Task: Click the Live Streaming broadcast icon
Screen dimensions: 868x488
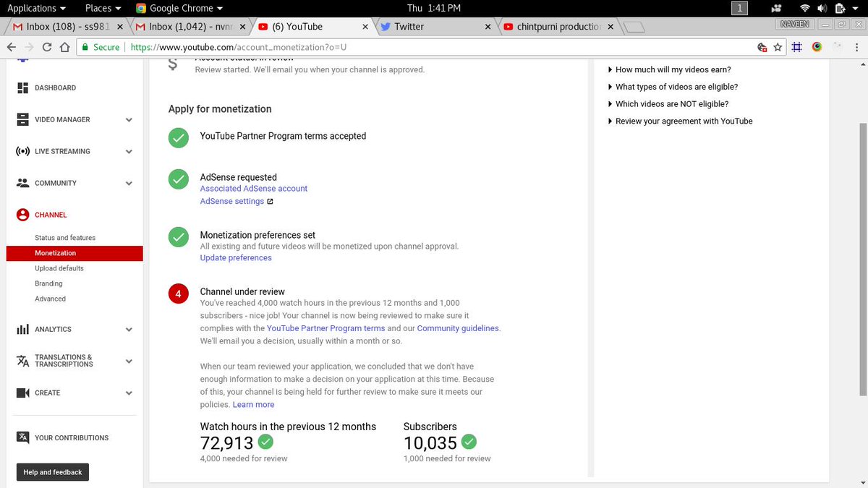Action: [x=22, y=151]
